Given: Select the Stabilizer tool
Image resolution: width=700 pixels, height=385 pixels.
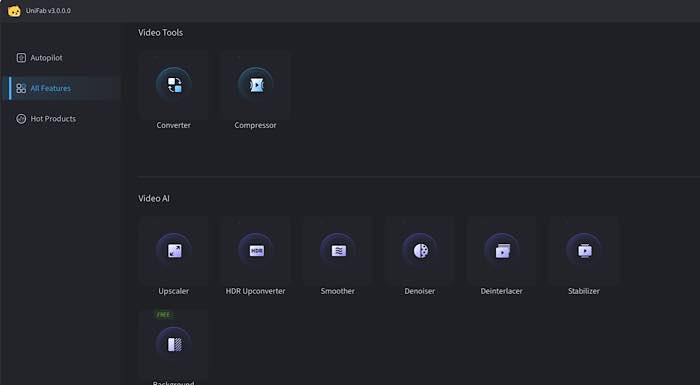Looking at the screenshot, I should coord(584,251).
